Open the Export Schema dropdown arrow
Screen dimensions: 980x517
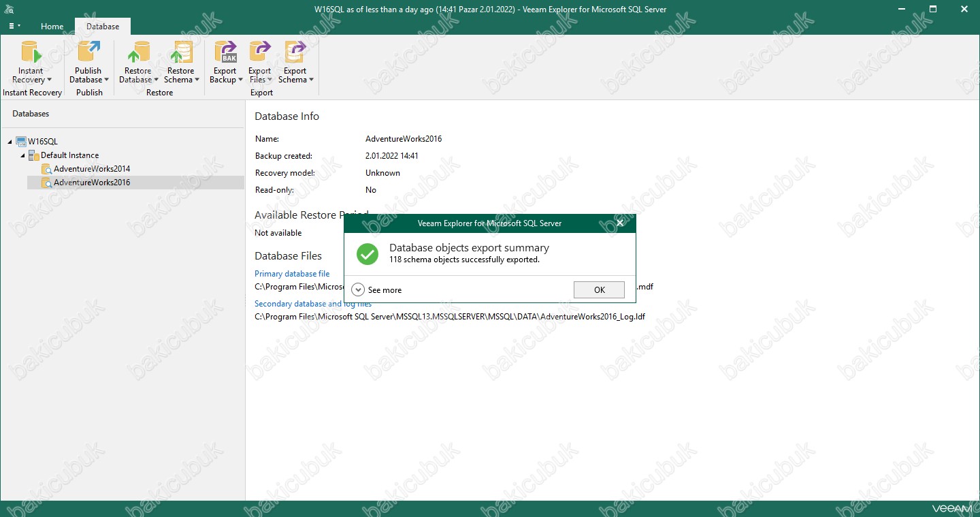(x=311, y=80)
